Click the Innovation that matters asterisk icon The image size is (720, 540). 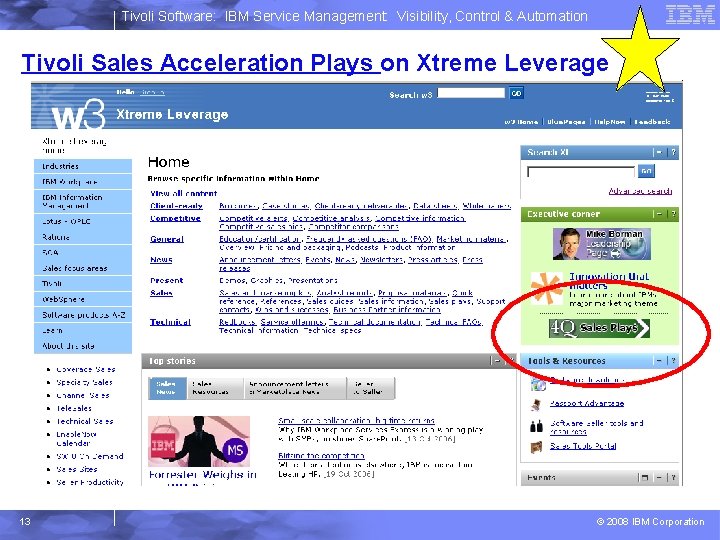tap(546, 288)
